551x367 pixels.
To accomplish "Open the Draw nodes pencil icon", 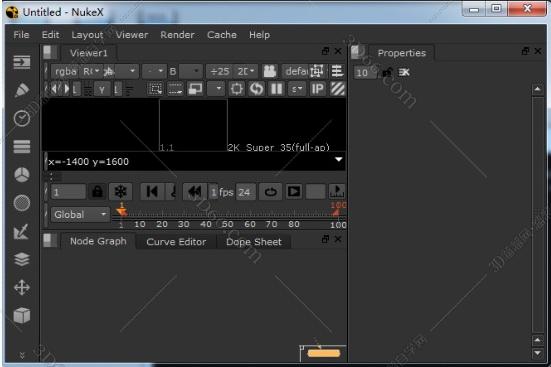I will tap(22, 90).
